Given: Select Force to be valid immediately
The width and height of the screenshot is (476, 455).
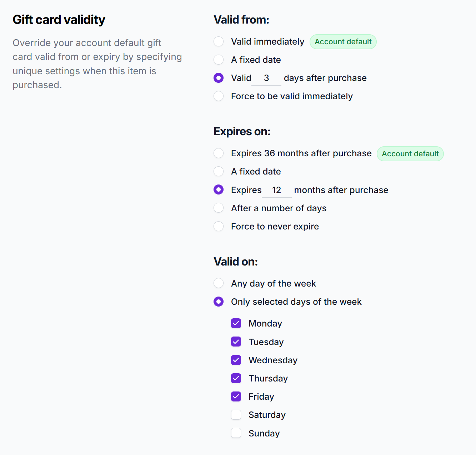Looking at the screenshot, I should (x=219, y=96).
